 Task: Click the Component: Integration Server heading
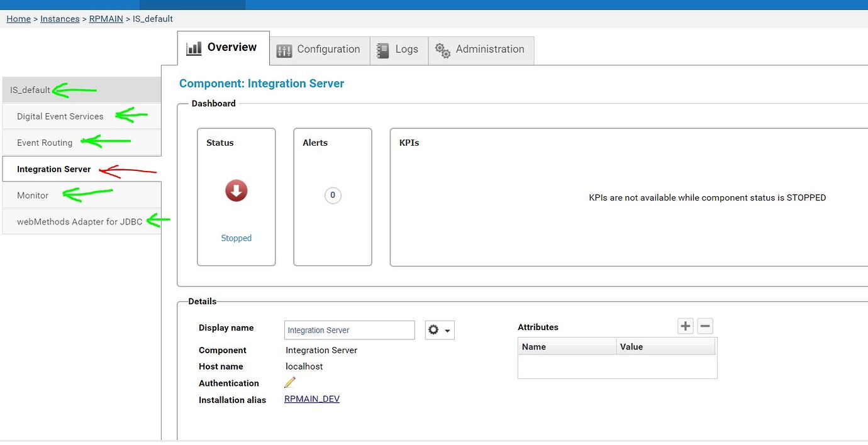[262, 84]
